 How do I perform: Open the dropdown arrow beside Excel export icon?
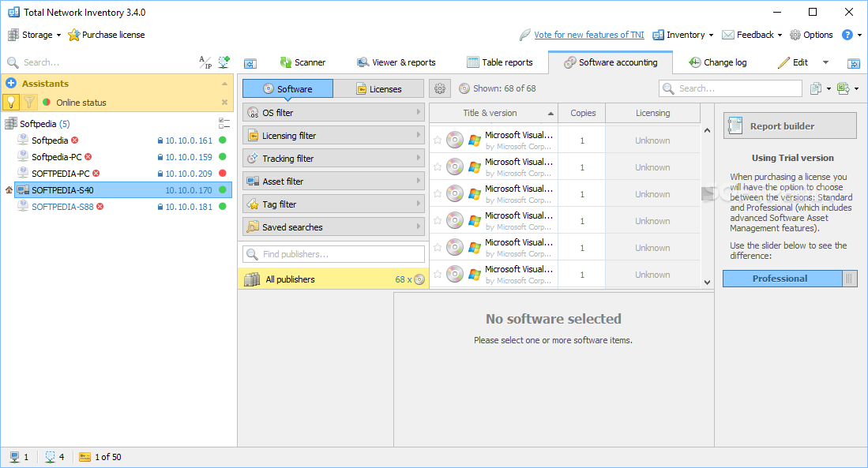pos(856,88)
